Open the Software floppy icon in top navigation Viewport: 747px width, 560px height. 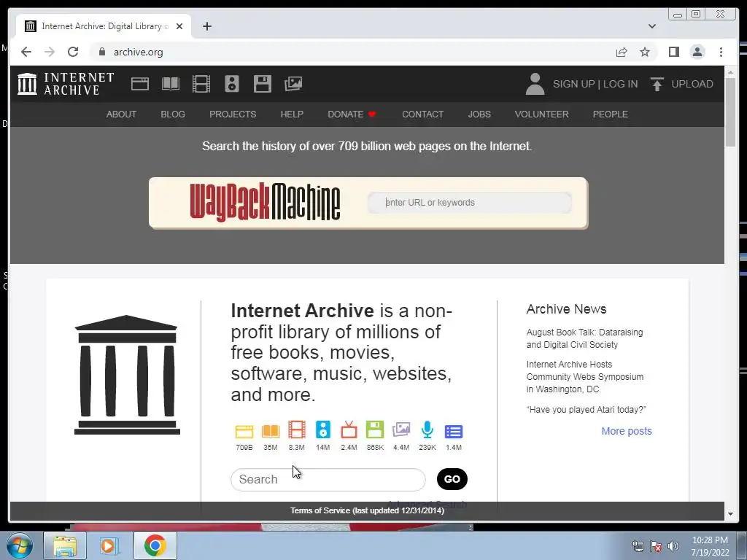pyautogui.click(x=263, y=84)
